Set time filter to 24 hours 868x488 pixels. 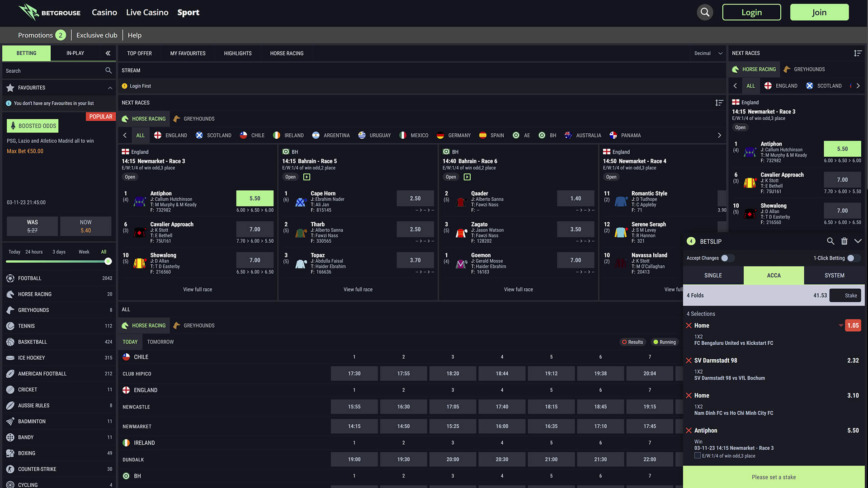(x=34, y=252)
